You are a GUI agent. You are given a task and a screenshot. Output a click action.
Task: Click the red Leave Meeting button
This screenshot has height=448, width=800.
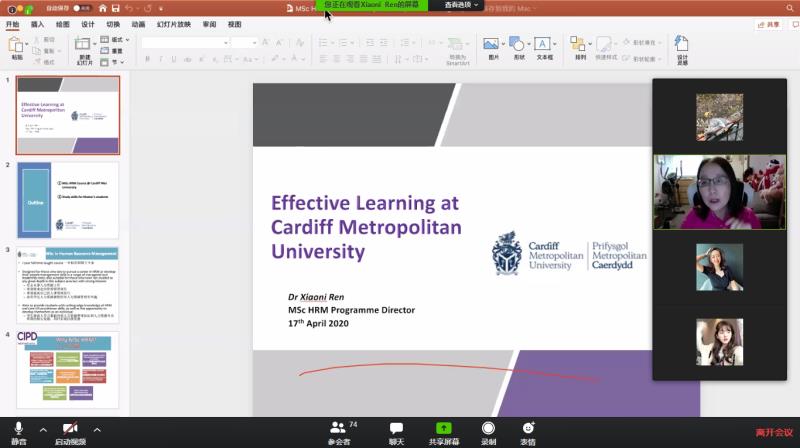point(774,432)
